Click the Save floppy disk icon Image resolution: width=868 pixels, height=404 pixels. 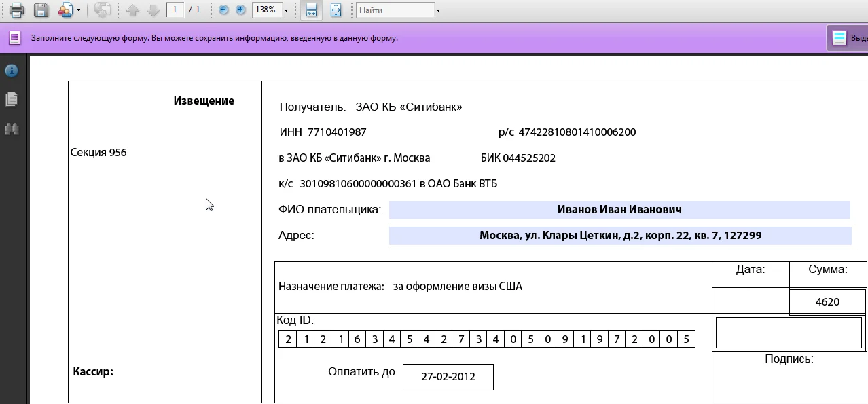click(41, 10)
